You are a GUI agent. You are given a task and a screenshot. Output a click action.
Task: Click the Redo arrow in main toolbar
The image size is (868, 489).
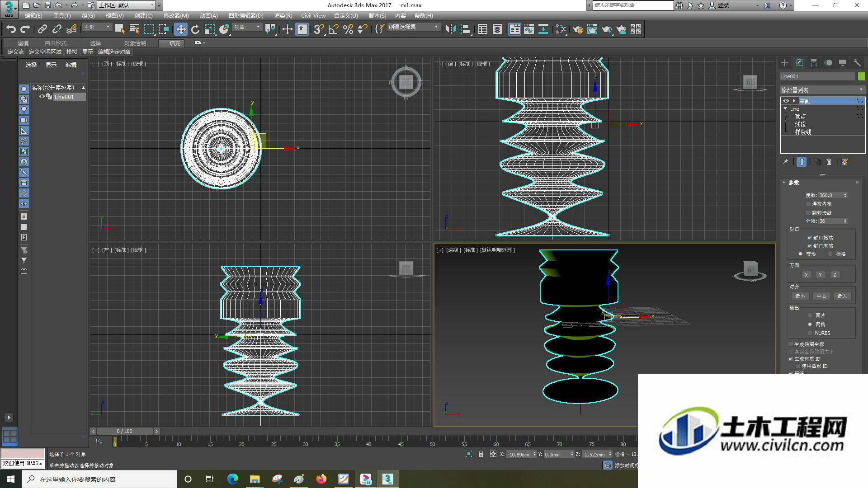[25, 29]
